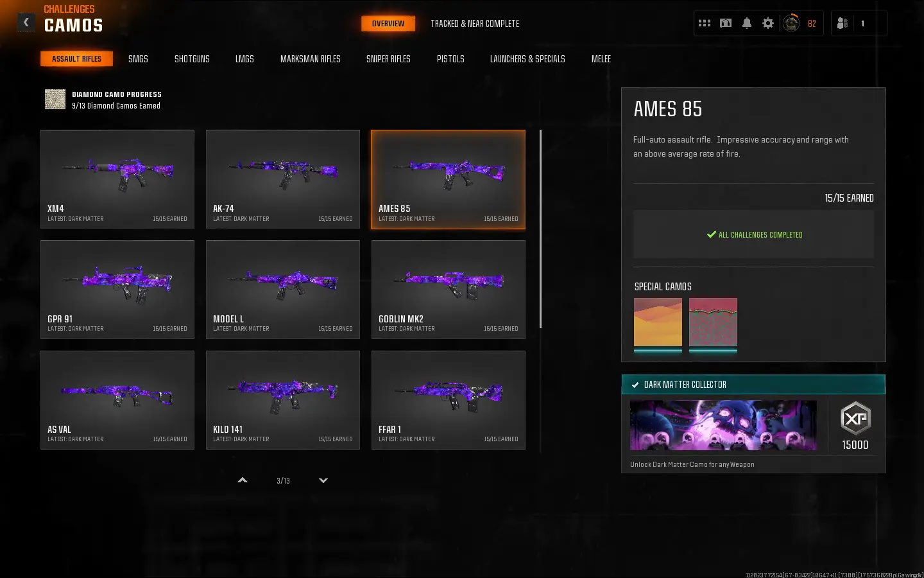Click the Dark Matter Collector checkmark
This screenshot has height=578, width=924.
(x=635, y=385)
